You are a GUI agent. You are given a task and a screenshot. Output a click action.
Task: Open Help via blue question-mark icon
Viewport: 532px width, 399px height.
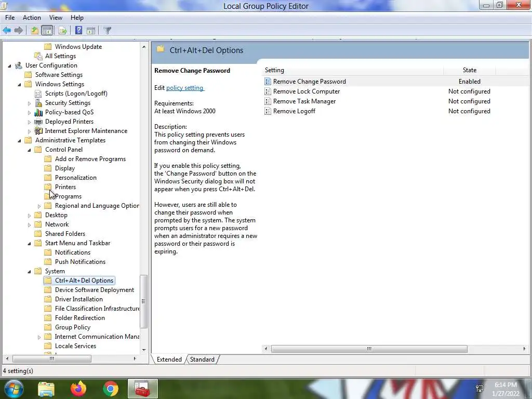pyautogui.click(x=78, y=31)
